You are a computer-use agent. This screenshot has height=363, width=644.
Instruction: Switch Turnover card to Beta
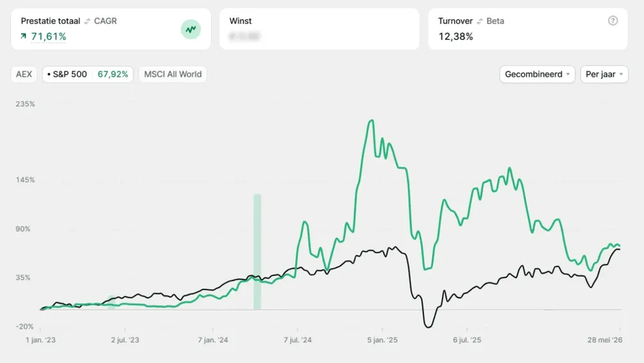coord(495,21)
